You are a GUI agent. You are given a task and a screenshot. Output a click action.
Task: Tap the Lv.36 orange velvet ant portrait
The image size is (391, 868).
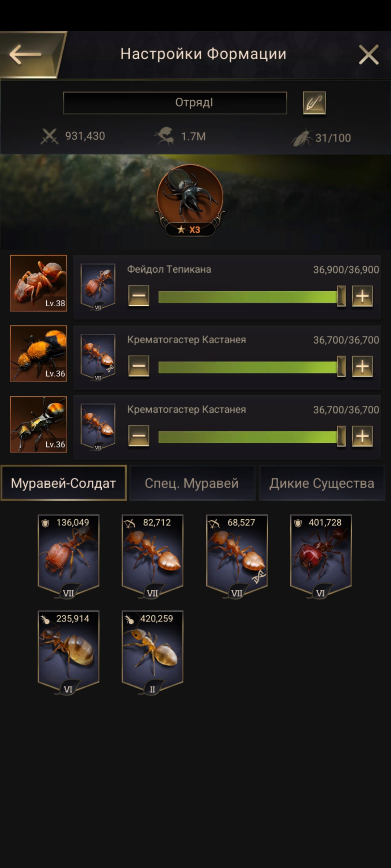[38, 353]
